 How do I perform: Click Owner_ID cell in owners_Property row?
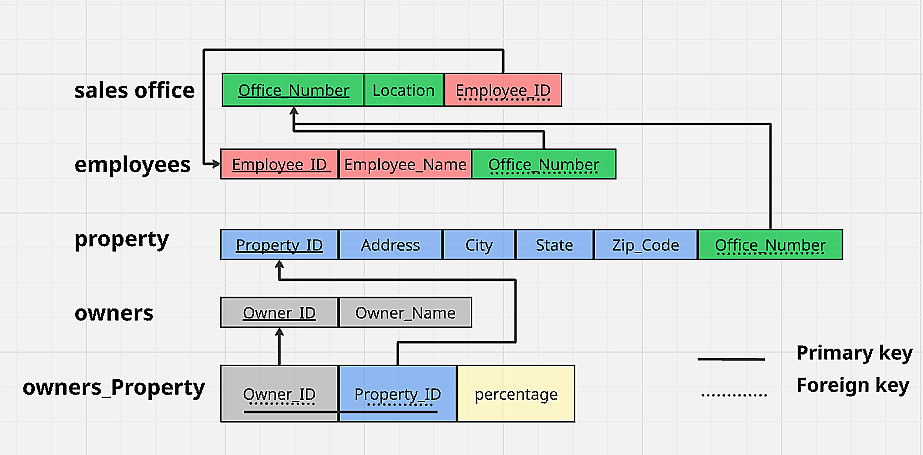pos(280,394)
